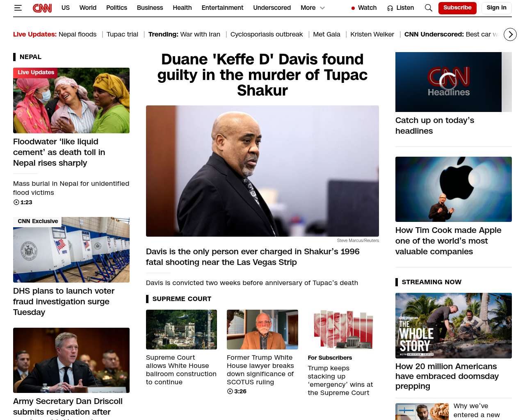Screen dimensions: 525x420
Task: Advance trending bar with right arrow
Action: pyautogui.click(x=510, y=34)
